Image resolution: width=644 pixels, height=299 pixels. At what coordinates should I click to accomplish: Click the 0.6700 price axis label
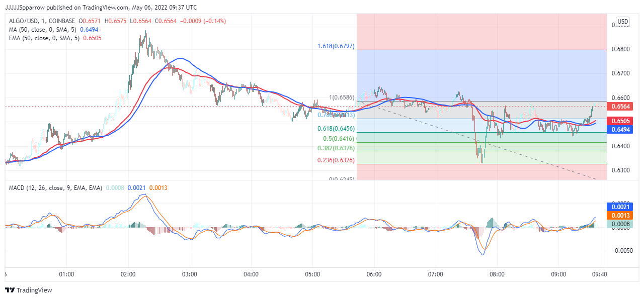620,73
